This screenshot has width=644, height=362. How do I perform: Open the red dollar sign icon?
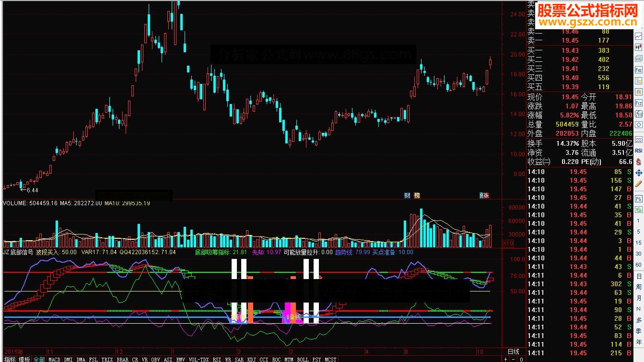pos(639,162)
